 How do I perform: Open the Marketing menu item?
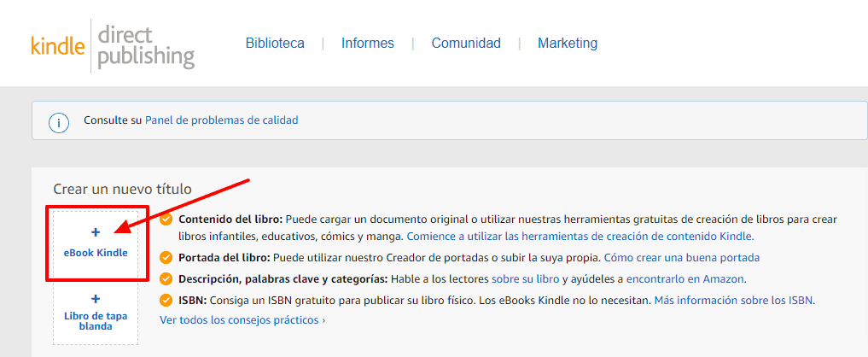(x=568, y=44)
